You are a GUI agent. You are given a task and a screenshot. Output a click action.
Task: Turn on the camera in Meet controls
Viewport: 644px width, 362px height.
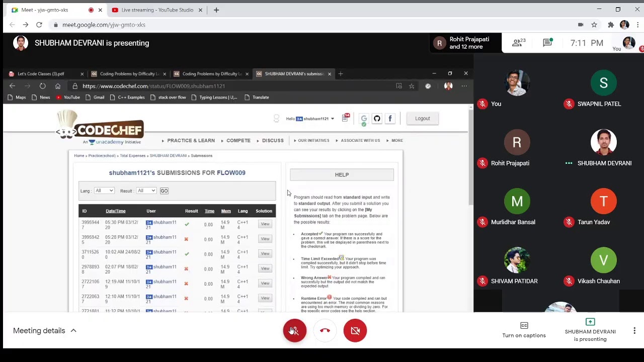click(x=355, y=330)
